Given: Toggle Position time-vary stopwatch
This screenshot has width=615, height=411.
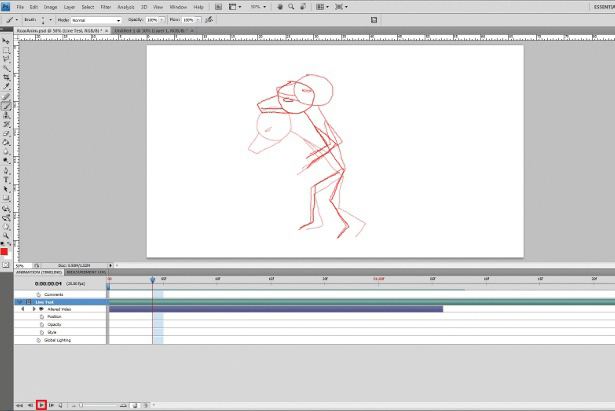Looking at the screenshot, I should coord(42,317).
